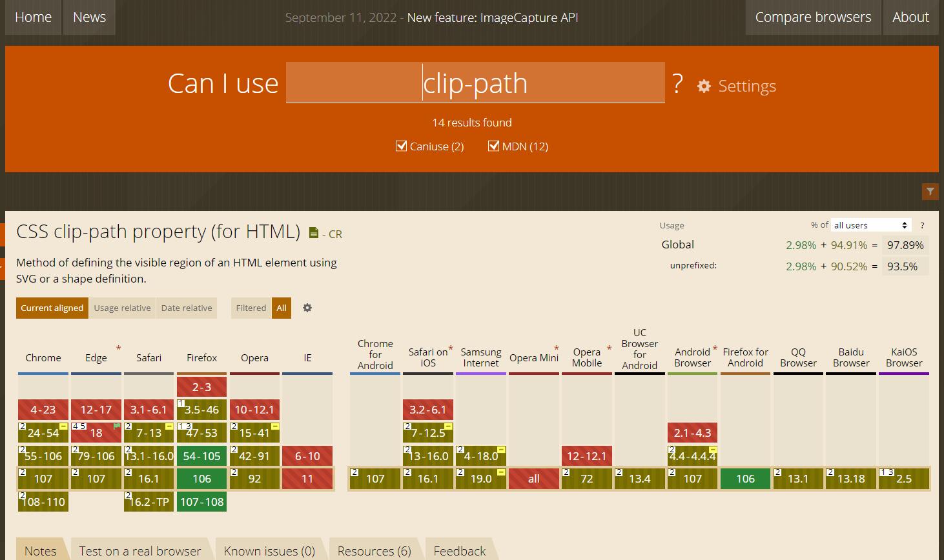Click the Android Browser asterisk marker

[x=715, y=349]
